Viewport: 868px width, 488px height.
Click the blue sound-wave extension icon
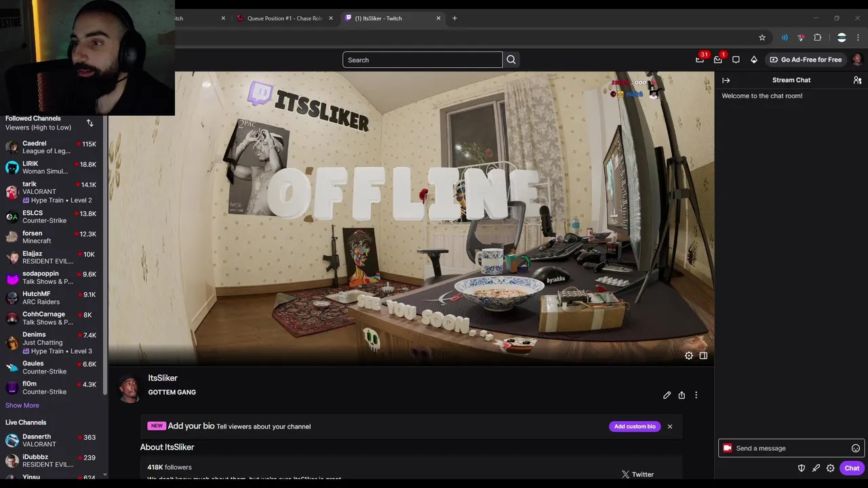(785, 37)
